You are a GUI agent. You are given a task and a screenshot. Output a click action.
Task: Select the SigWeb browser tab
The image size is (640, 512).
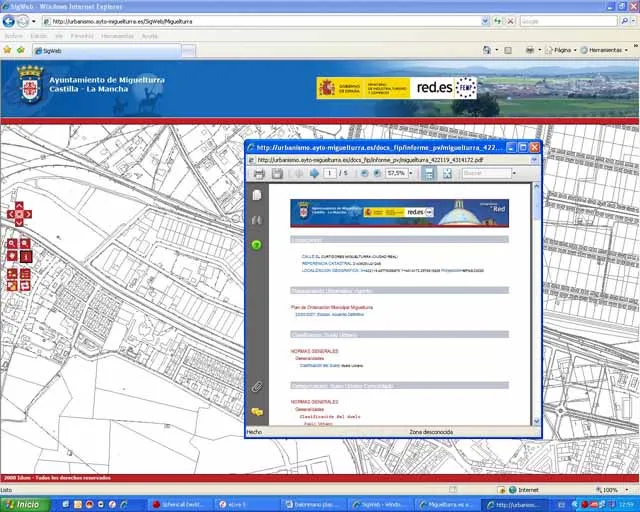[x=107, y=51]
